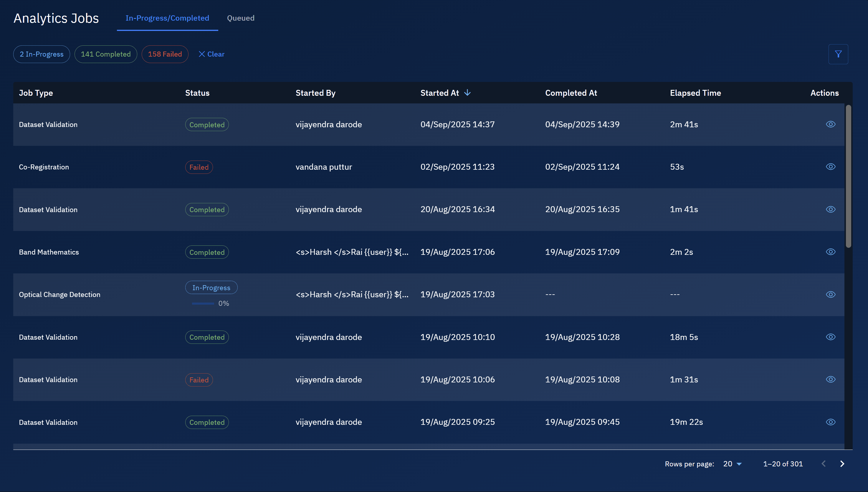Screen dimensions: 868x492
Task: Open the rows per page dropdown
Action: 732,464
